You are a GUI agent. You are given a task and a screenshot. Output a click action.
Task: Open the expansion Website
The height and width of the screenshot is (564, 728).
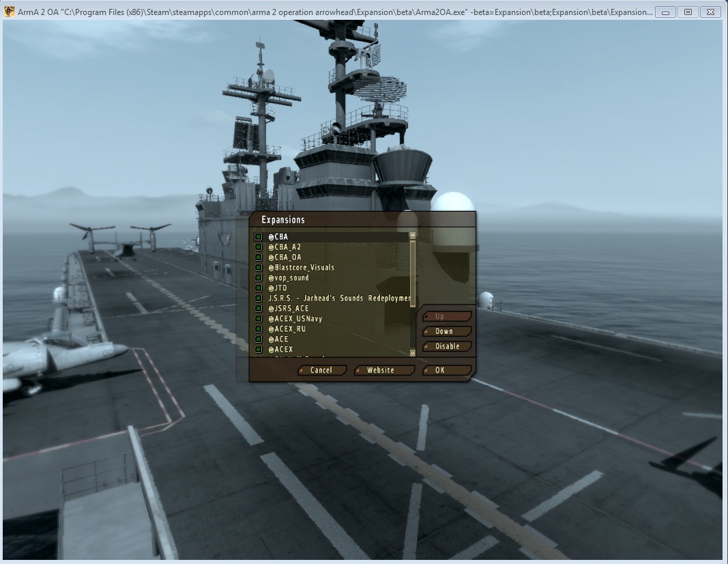(384, 370)
